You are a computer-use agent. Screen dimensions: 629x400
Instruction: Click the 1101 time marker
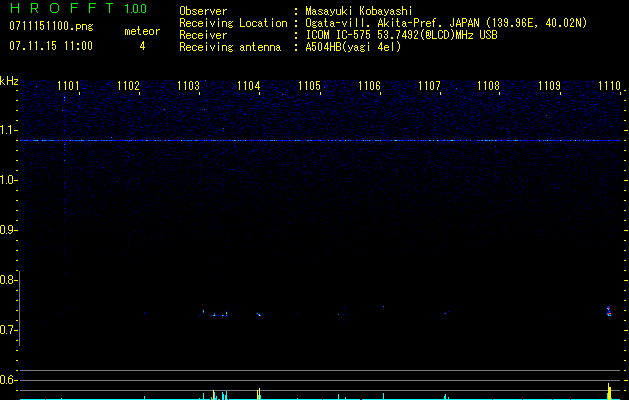pyautogui.click(x=68, y=86)
